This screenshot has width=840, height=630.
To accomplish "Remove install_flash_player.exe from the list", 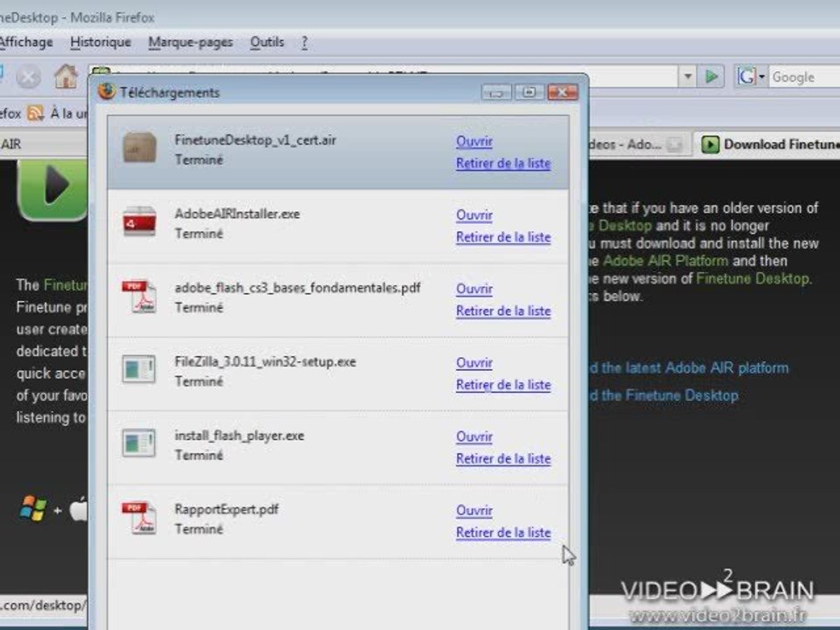I will point(503,459).
